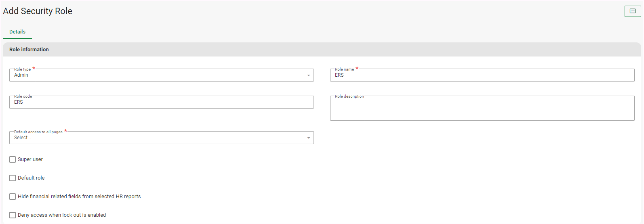Open the Default access to all pages dropdown
644x224 pixels.
click(158, 138)
